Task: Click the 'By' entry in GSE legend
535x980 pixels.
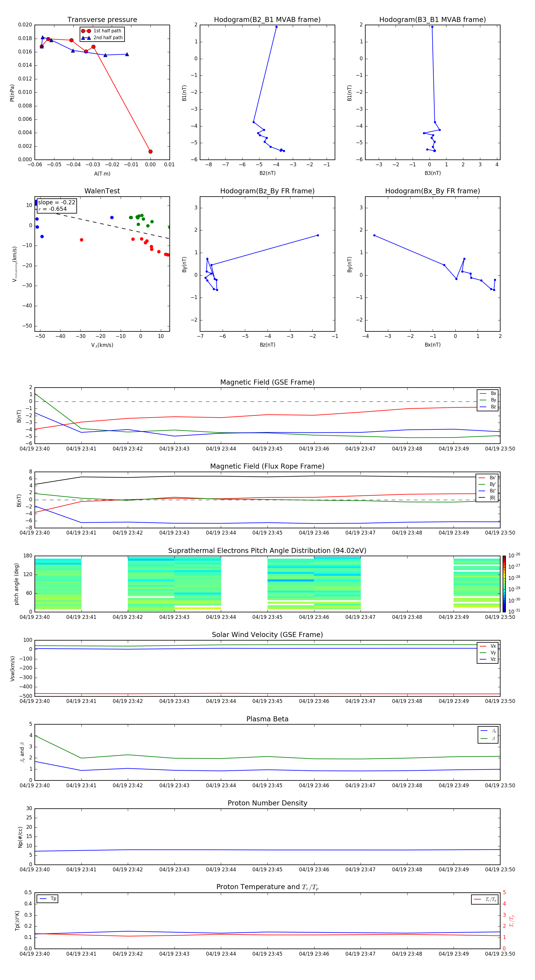Action: [x=488, y=400]
